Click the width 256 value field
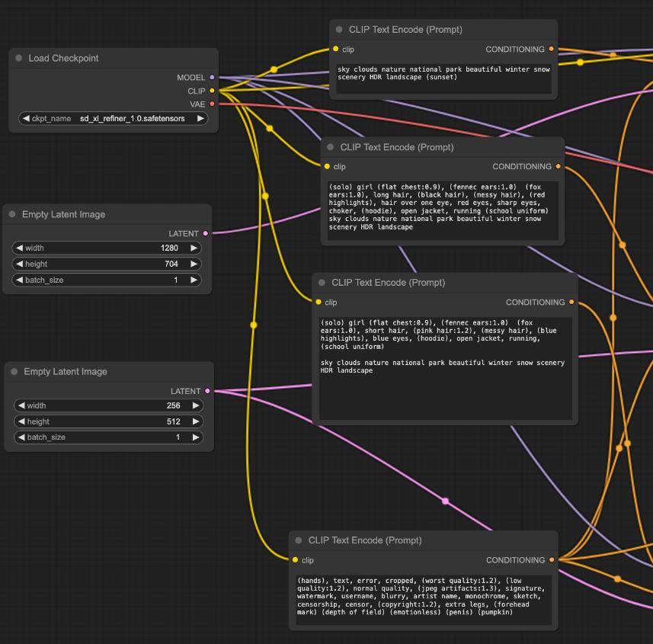Screen dimensions: 653x644 [x=108, y=405]
